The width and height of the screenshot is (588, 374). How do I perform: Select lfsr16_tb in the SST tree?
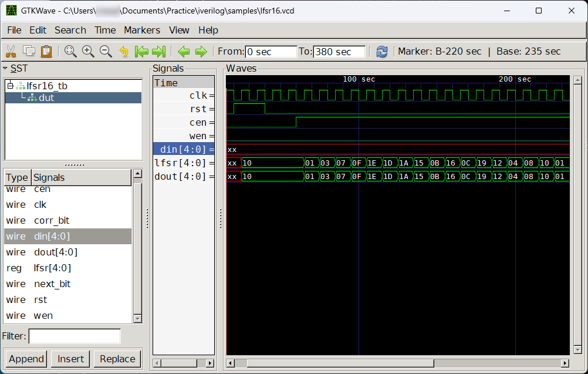(x=47, y=86)
